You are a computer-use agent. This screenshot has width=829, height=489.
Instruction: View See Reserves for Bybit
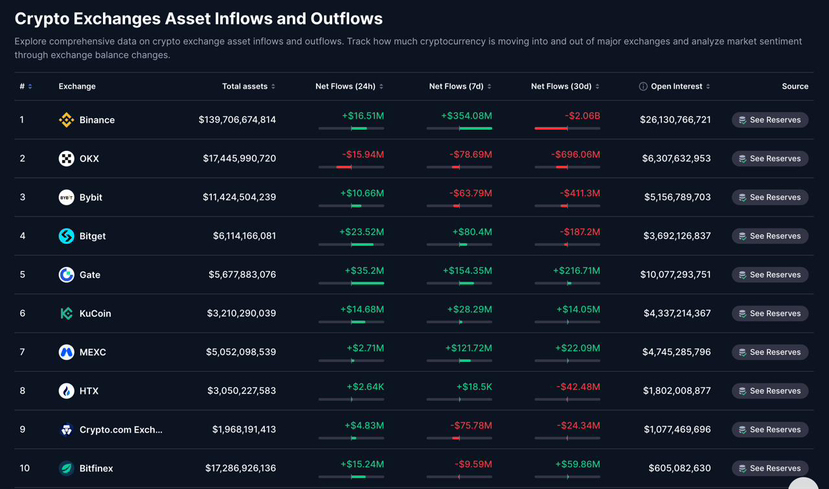coord(770,197)
